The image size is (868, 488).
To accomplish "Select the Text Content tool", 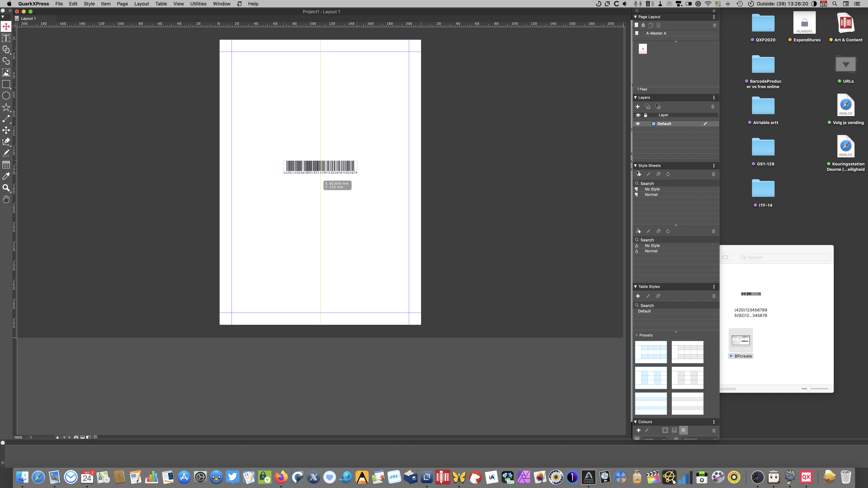I will (x=6, y=38).
